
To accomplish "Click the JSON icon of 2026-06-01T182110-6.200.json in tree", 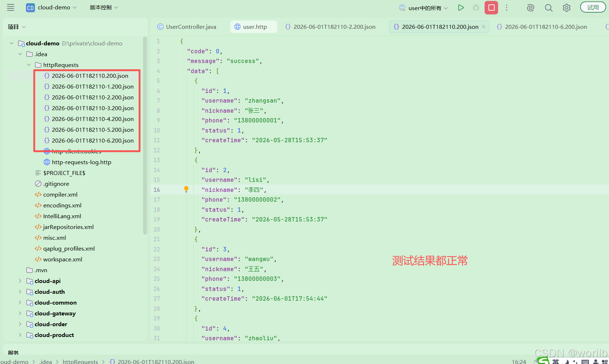I will (x=47, y=140).
